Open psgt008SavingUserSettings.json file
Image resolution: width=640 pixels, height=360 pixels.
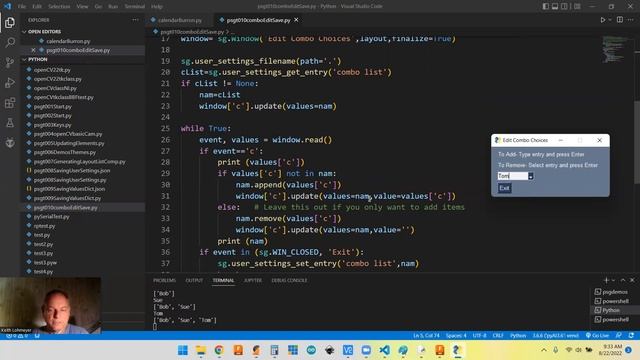[x=72, y=171]
